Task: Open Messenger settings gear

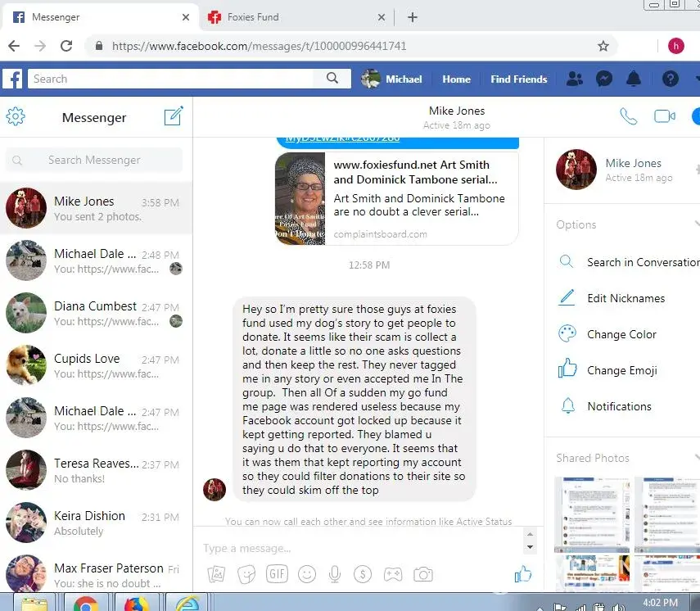Action: click(16, 117)
